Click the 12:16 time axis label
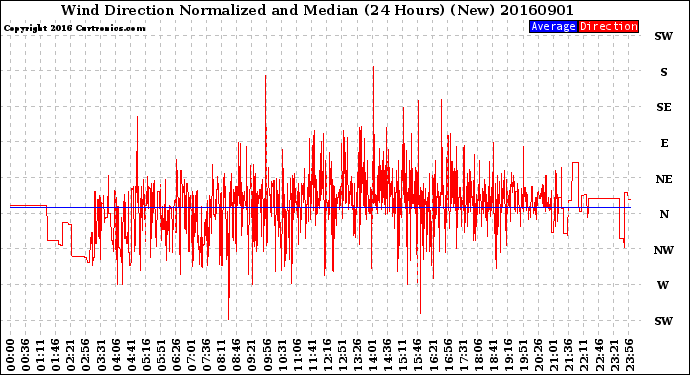This screenshot has width=690, height=375. tap(328, 355)
